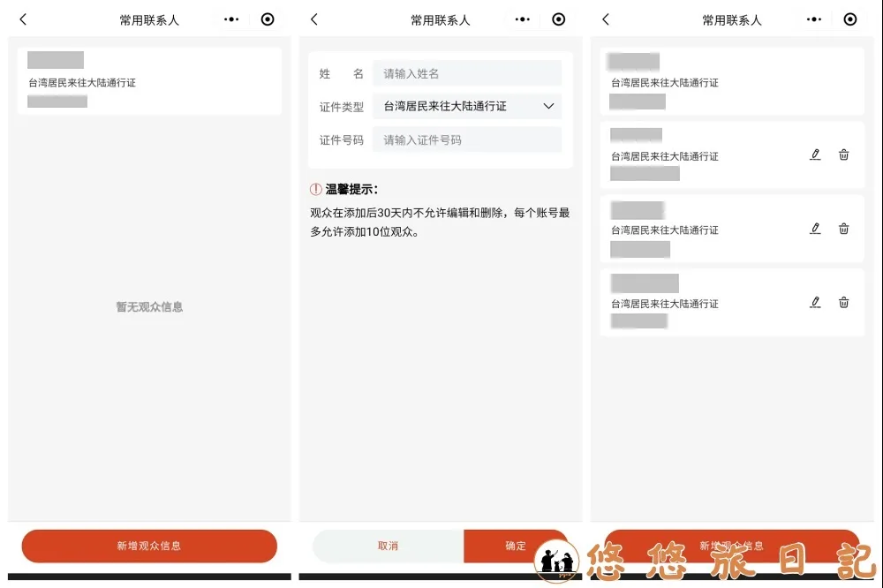
Task: Open the three-dot menu in left panel
Action: 231,19
